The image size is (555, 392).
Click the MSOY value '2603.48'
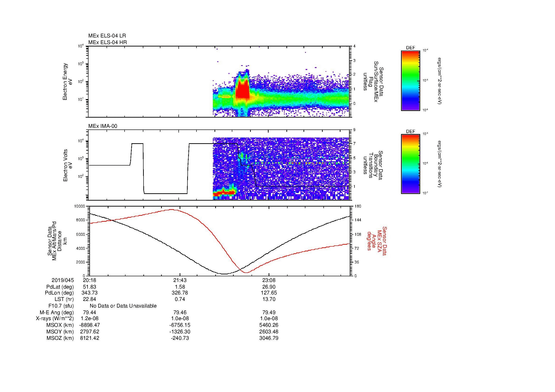[x=269, y=332]
